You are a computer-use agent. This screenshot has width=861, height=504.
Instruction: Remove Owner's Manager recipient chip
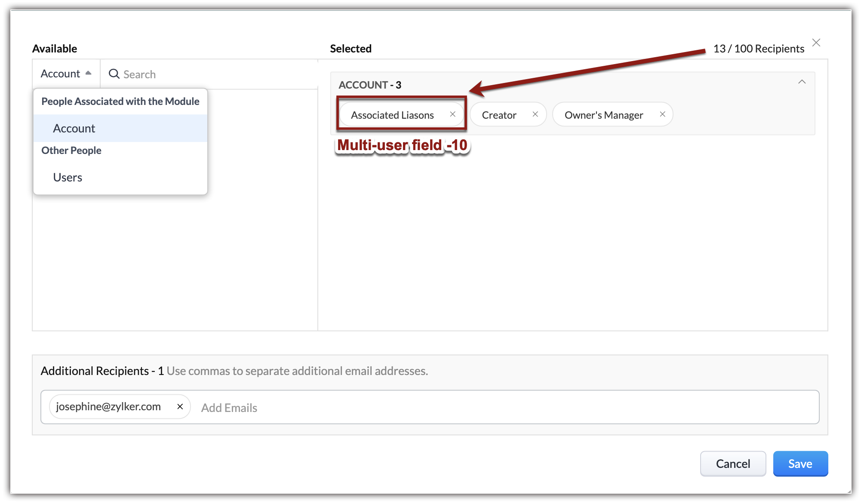pyautogui.click(x=662, y=114)
